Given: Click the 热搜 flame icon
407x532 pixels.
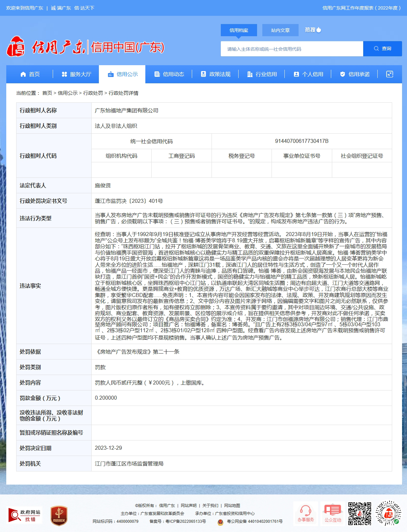Looking at the screenshot, I should coord(318,30).
